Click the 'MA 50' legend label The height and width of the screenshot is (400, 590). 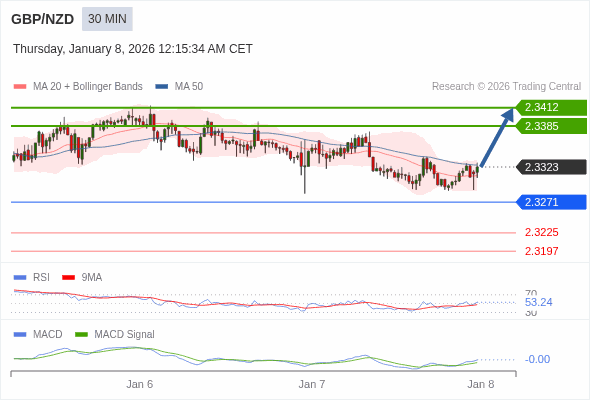pyautogui.click(x=189, y=87)
